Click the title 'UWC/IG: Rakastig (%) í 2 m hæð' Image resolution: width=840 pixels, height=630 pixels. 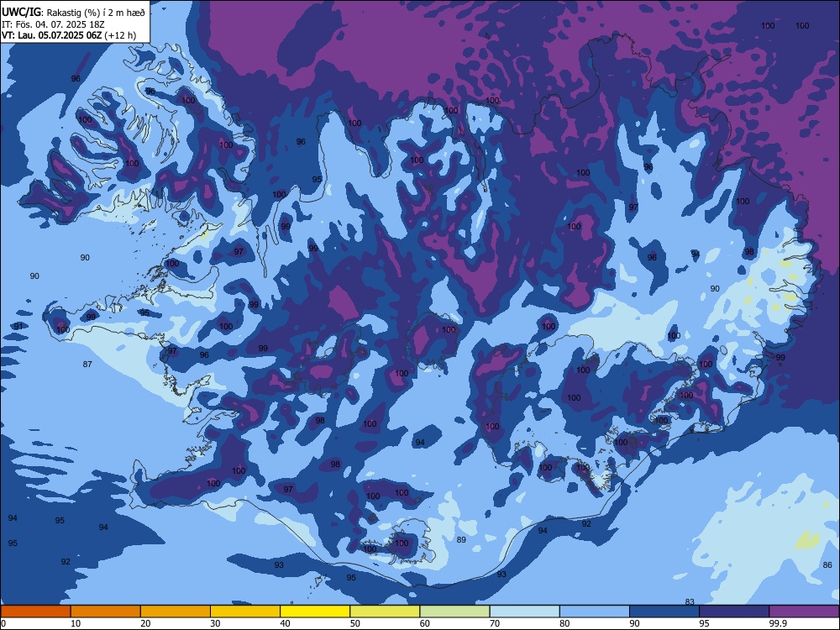coord(73,13)
